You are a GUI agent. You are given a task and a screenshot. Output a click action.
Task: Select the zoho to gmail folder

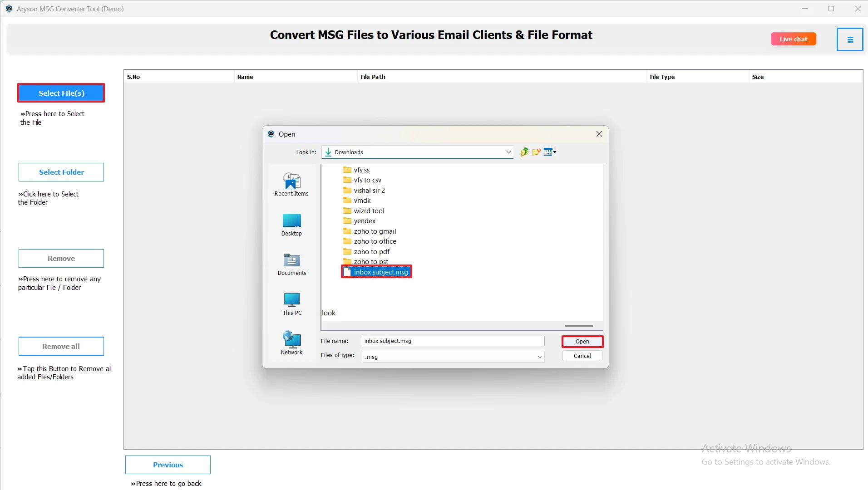[370, 231]
